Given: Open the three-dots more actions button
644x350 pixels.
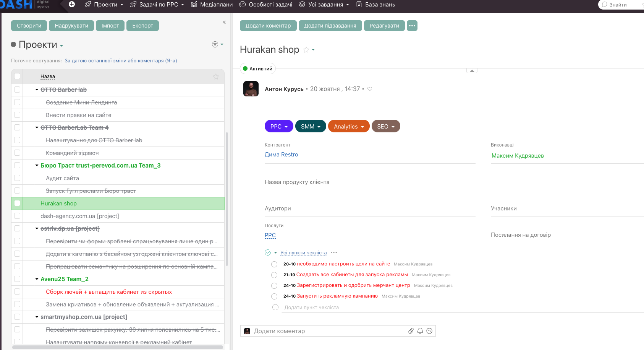Looking at the screenshot, I should (x=412, y=26).
